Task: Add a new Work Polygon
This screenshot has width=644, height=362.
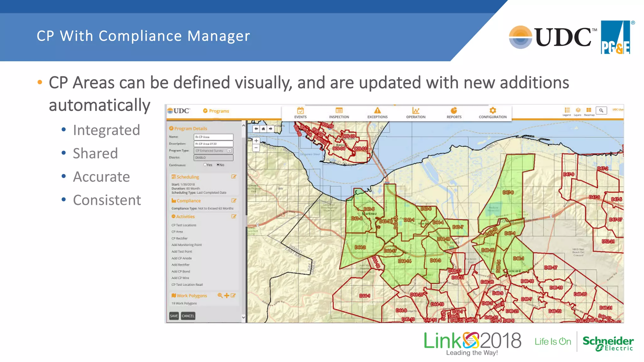Action: [226, 295]
